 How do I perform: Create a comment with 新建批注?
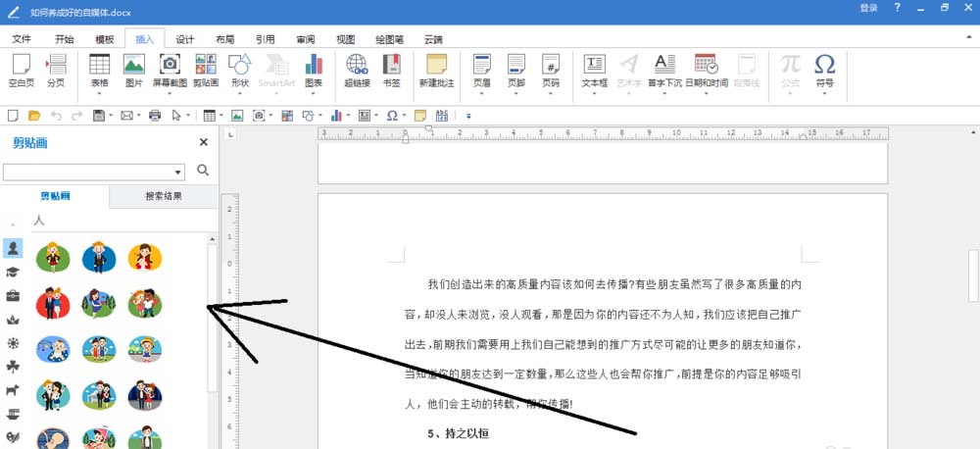(437, 70)
